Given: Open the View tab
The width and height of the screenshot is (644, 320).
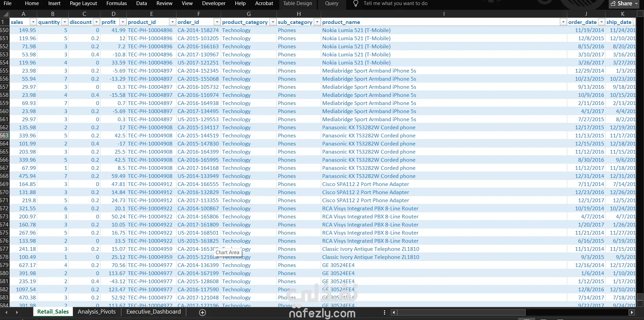Looking at the screenshot, I should pyautogui.click(x=187, y=3).
